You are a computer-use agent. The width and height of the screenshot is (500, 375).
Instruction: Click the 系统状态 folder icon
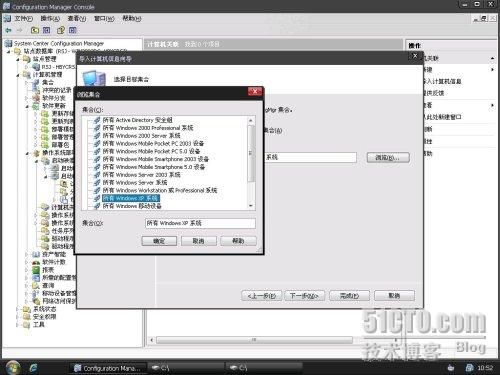[27, 309]
